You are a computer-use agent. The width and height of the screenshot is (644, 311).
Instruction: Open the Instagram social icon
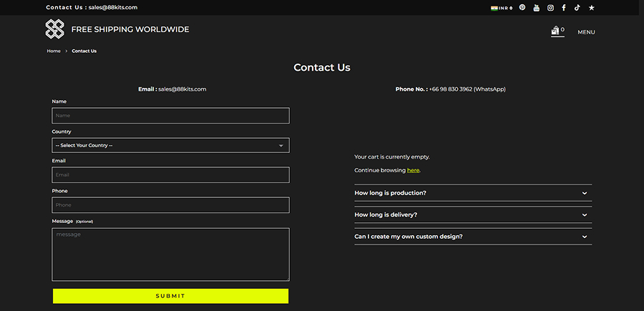[550, 8]
